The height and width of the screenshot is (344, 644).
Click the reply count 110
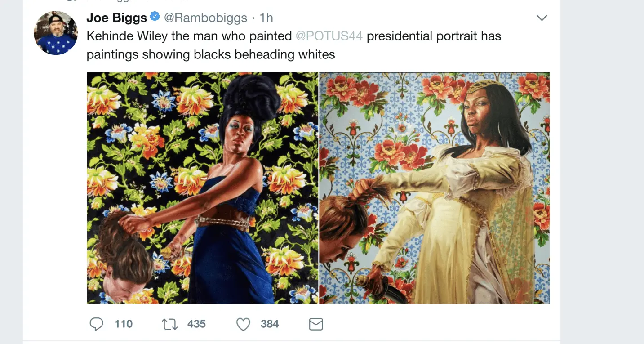pos(123,324)
